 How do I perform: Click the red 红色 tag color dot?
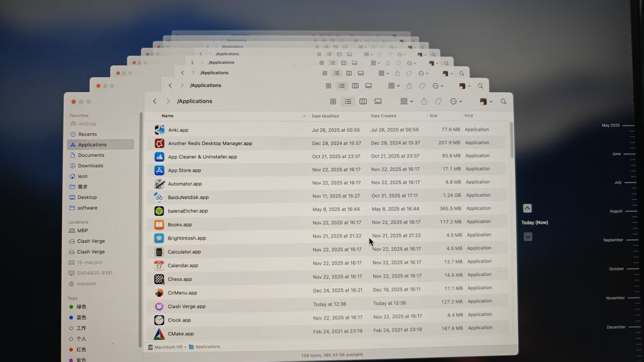71,350
